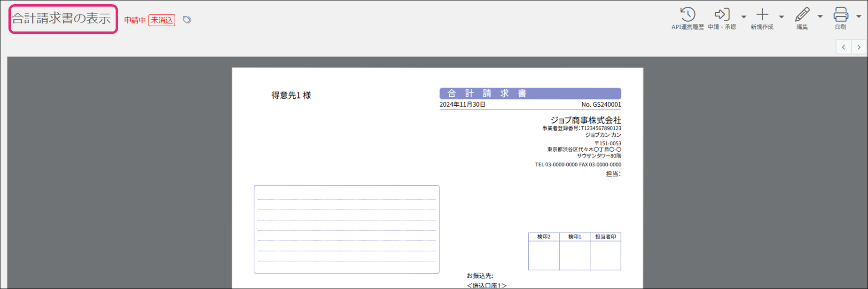
Task: Go to the next invoice with right chevron
Action: (859, 47)
